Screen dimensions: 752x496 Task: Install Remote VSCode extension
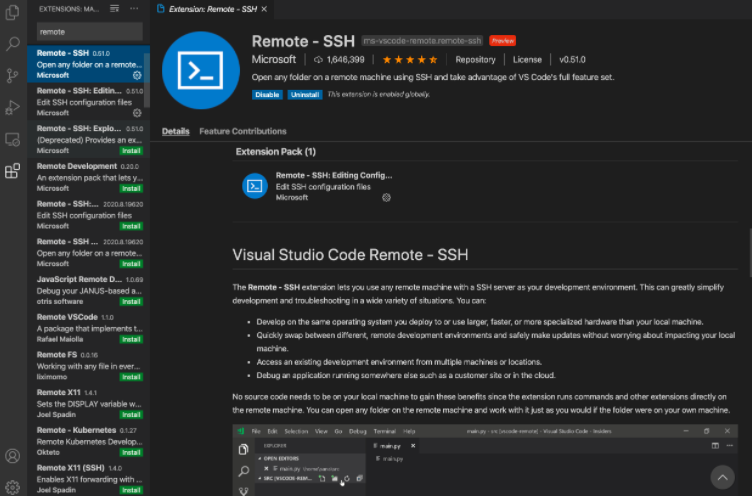click(131, 339)
